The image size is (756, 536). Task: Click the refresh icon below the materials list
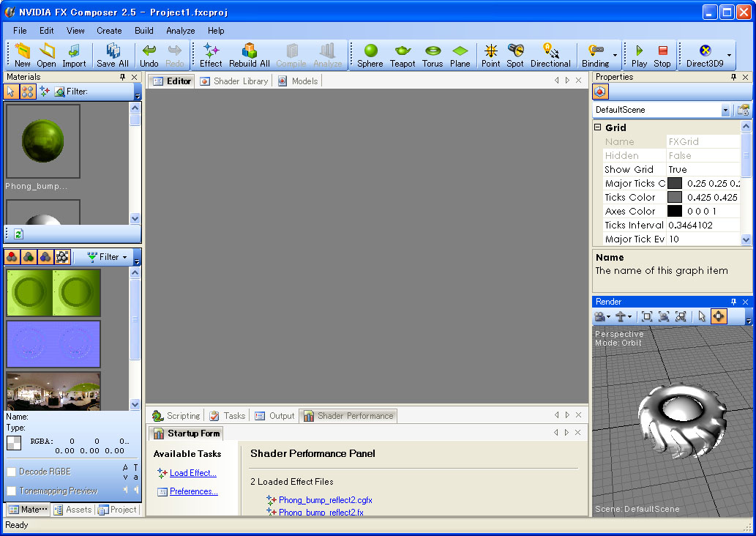coord(18,234)
